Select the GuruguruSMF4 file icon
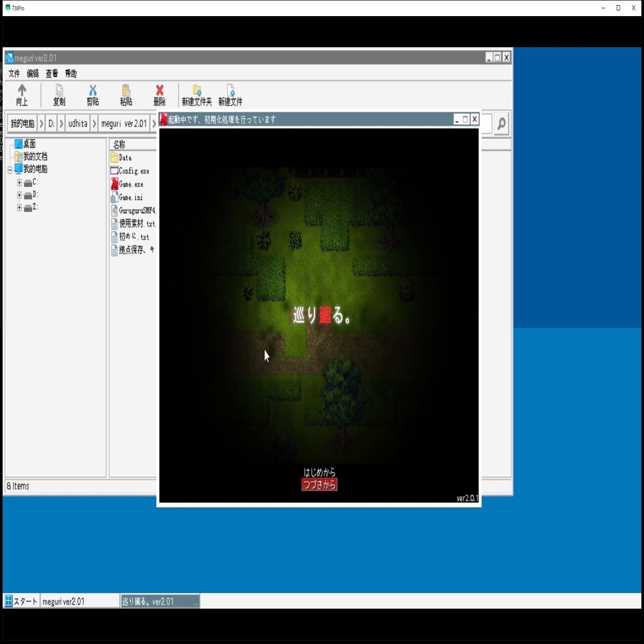Image resolution: width=644 pixels, height=644 pixels. [x=114, y=211]
